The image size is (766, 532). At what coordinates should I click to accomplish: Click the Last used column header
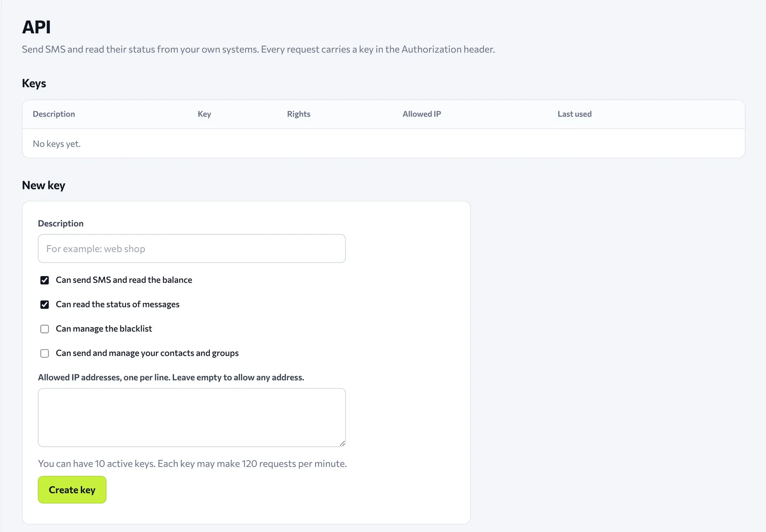pos(574,114)
